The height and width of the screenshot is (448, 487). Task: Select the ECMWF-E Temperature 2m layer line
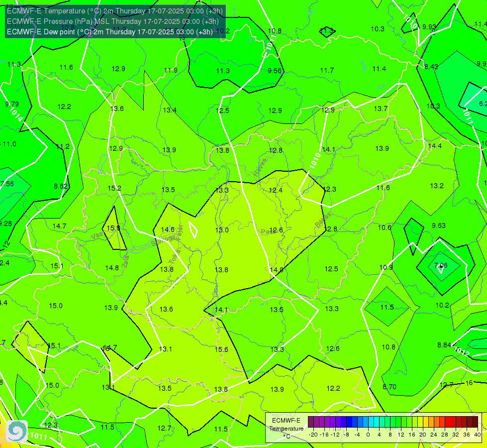point(114,11)
